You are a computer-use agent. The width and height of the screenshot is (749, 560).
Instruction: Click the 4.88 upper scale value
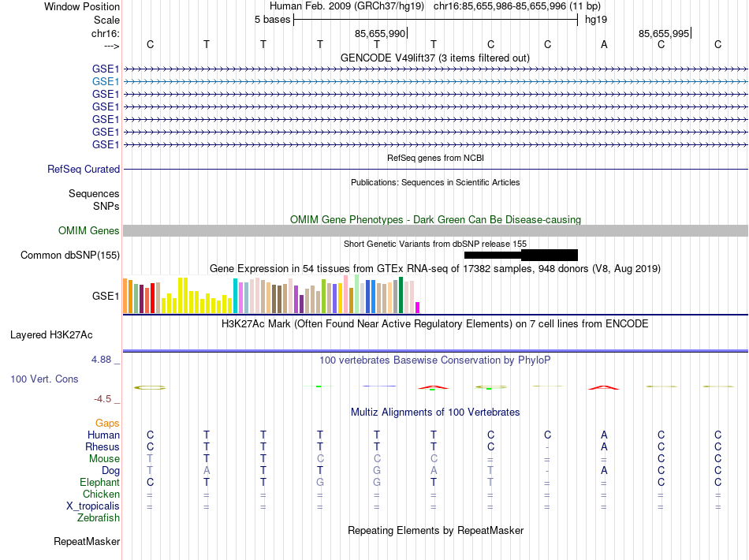tap(102, 360)
